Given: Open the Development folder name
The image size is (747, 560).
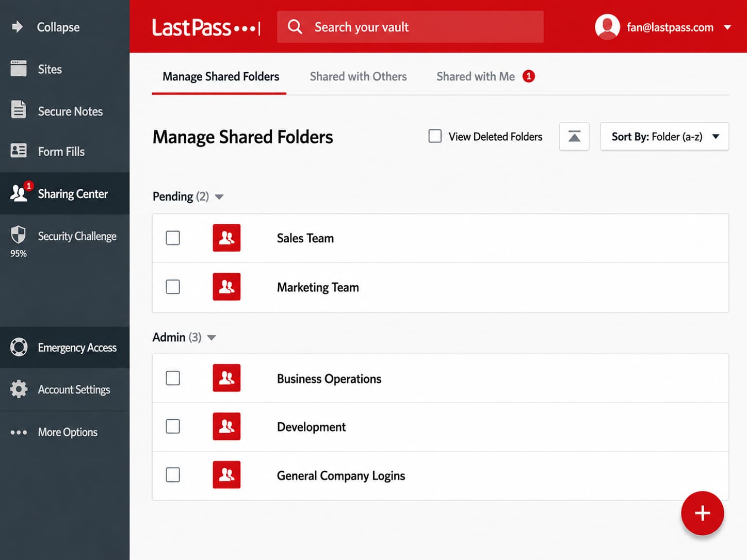Looking at the screenshot, I should (311, 427).
